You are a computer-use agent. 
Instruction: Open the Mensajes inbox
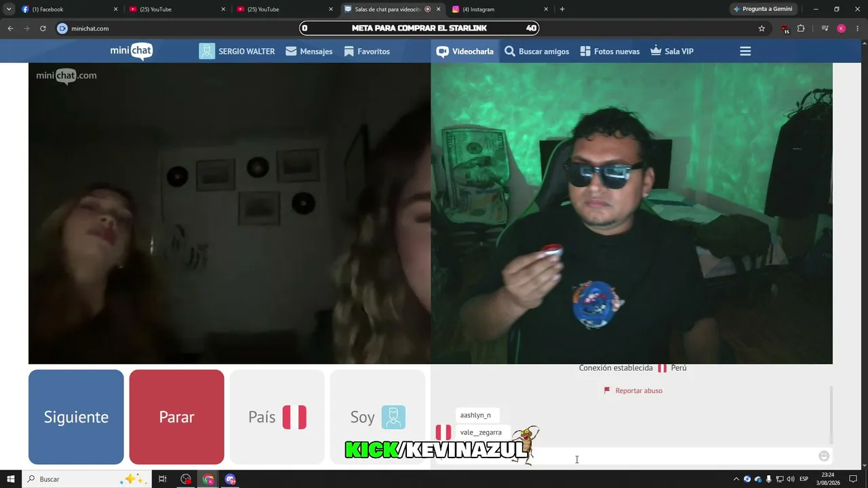point(309,52)
